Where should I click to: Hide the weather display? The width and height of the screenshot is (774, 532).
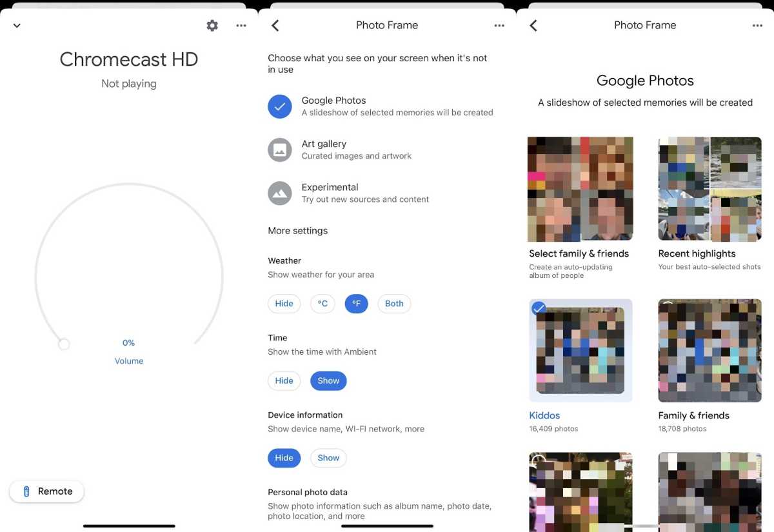pos(284,304)
